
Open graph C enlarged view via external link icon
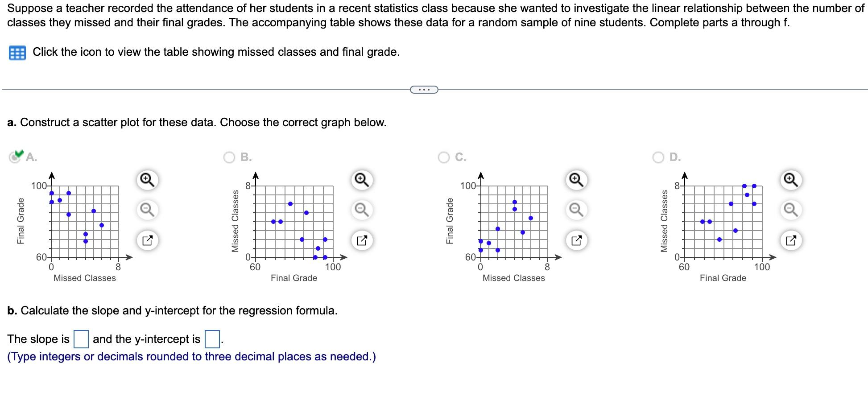(x=576, y=240)
